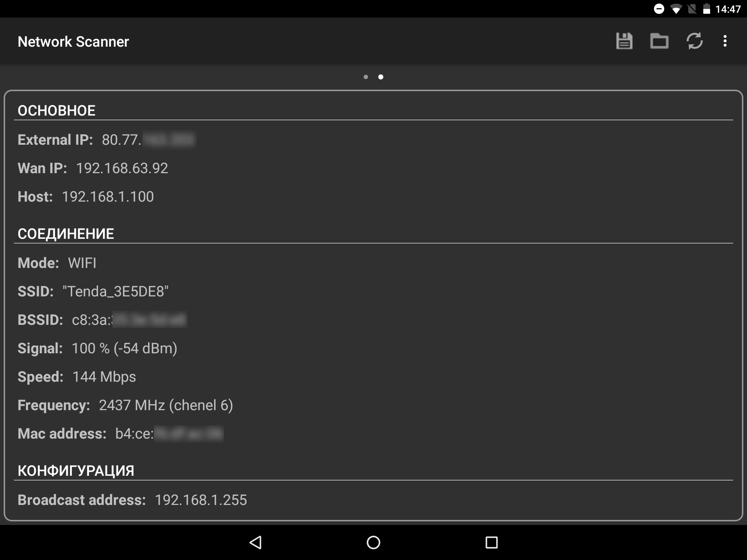Tap the clock showing 14:47
This screenshot has width=747, height=560.
(x=728, y=9)
